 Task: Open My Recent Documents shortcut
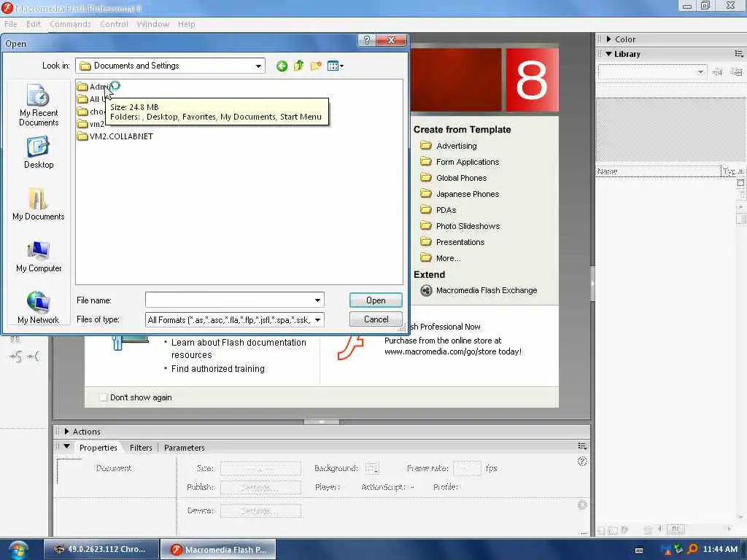click(x=39, y=105)
